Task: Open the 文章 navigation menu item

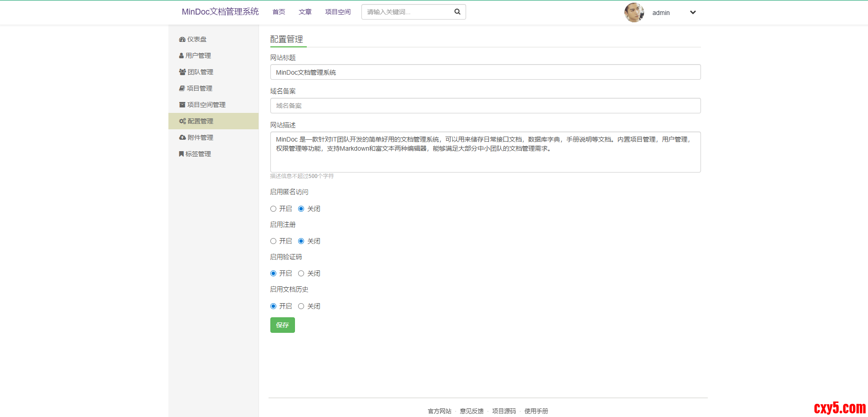Action: click(305, 12)
